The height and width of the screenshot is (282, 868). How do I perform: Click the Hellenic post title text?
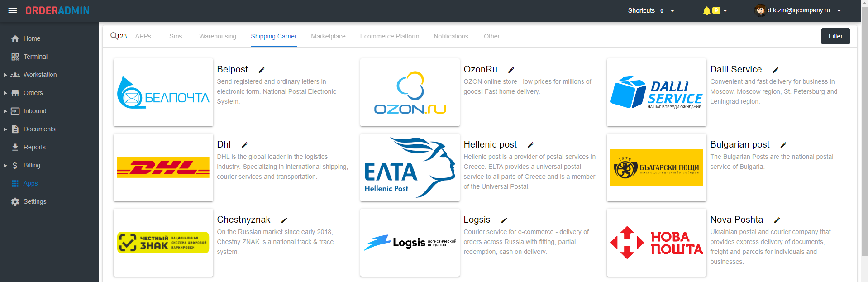coord(490,144)
